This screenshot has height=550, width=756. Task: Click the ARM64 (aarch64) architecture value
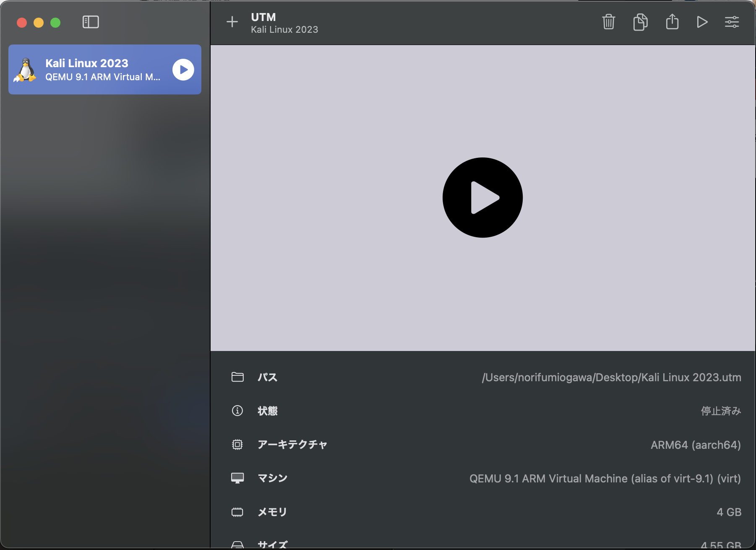coord(696,445)
